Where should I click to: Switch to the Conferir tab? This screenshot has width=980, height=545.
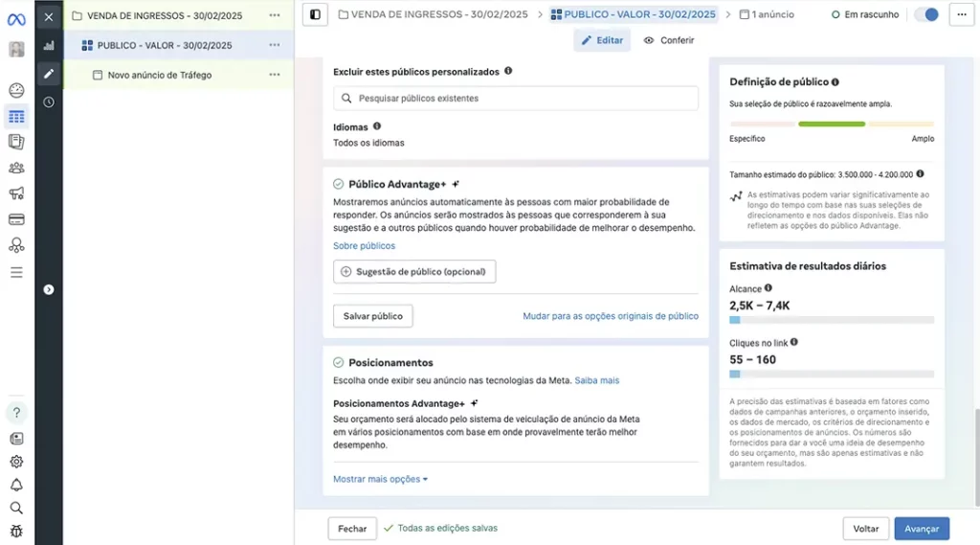[x=669, y=40]
